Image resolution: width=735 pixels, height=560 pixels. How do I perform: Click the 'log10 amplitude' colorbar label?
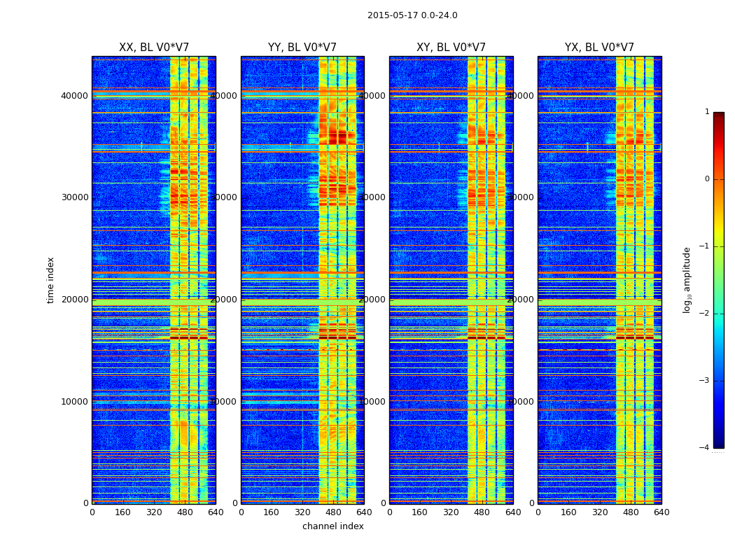(687, 280)
